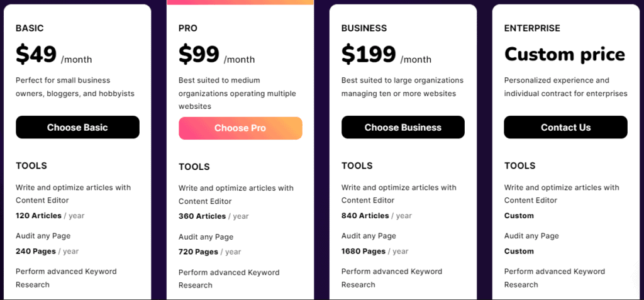Click the $99 /month price
Screen dimensions: 644x300
click(216, 55)
